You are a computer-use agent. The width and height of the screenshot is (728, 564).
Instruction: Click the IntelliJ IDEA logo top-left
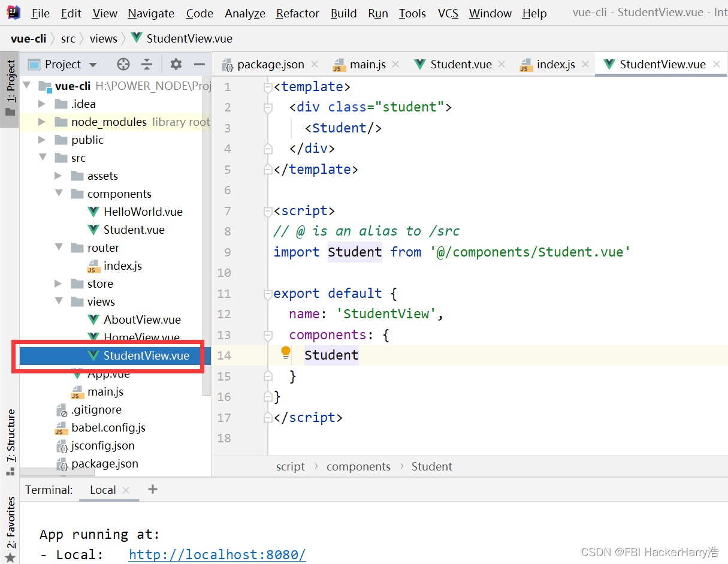[13, 13]
